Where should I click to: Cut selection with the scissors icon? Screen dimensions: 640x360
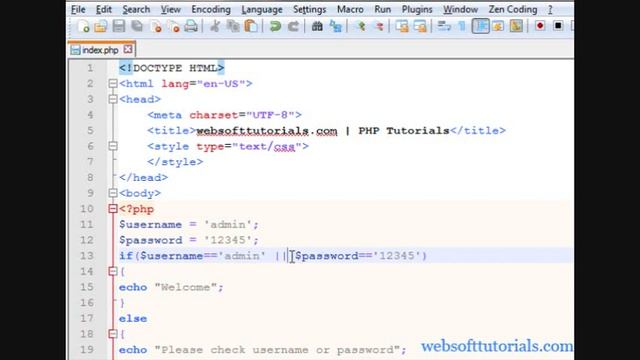click(215, 27)
